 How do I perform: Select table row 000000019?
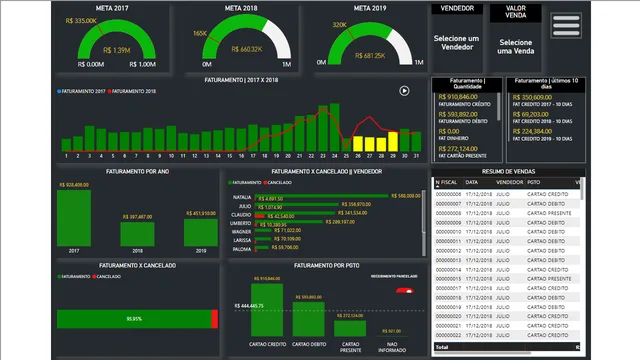point(507,307)
